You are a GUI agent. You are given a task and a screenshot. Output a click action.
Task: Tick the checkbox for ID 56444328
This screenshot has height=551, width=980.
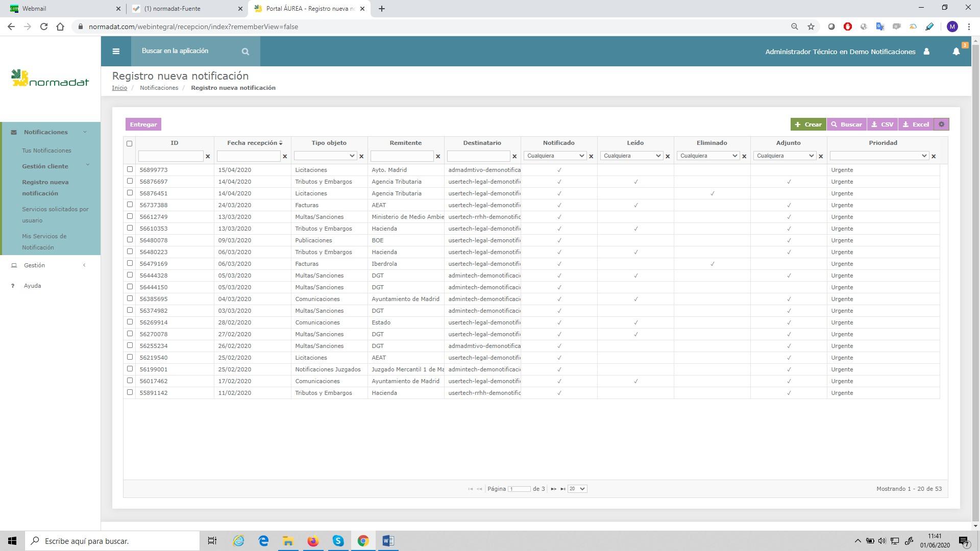coord(130,275)
